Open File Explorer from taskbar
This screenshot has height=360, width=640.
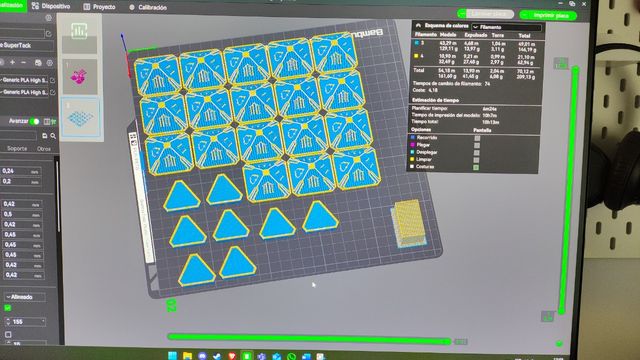(187, 356)
